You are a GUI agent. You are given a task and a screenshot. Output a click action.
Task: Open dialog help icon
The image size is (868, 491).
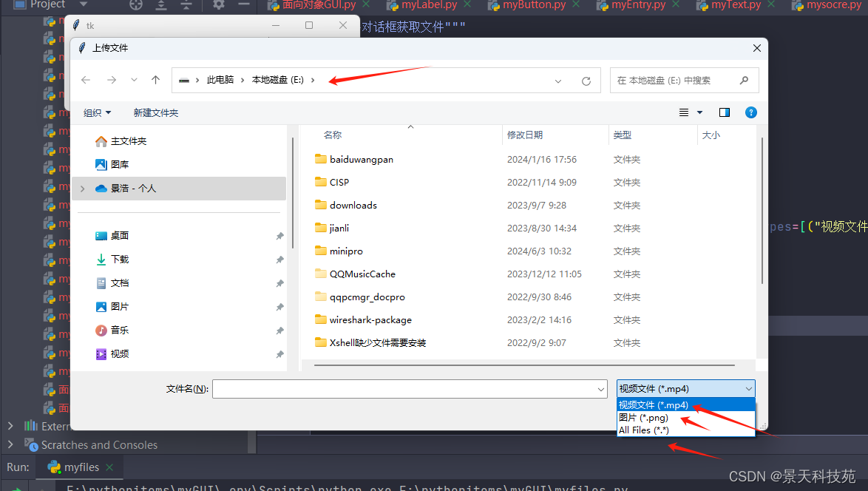pyautogui.click(x=750, y=113)
